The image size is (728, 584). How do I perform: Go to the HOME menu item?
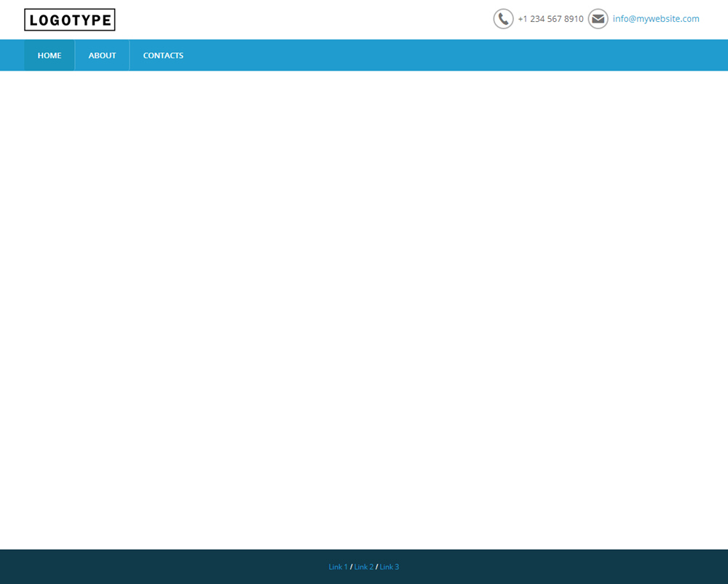tap(50, 55)
